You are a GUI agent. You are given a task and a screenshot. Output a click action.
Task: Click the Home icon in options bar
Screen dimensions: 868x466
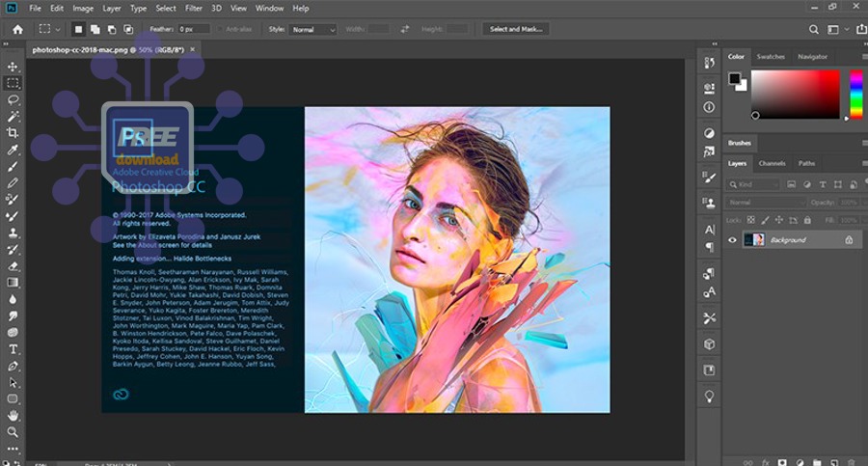tap(17, 29)
